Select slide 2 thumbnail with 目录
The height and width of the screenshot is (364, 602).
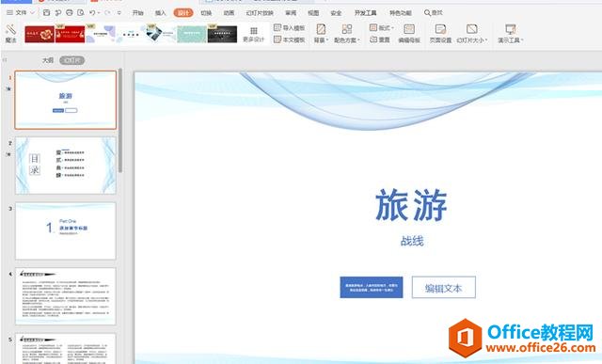point(66,166)
